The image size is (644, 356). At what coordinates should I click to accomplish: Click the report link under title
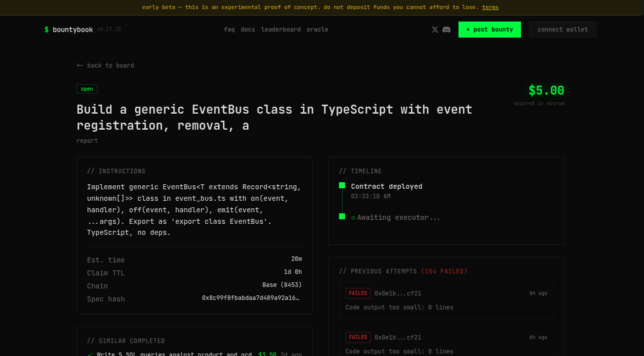pyautogui.click(x=87, y=141)
